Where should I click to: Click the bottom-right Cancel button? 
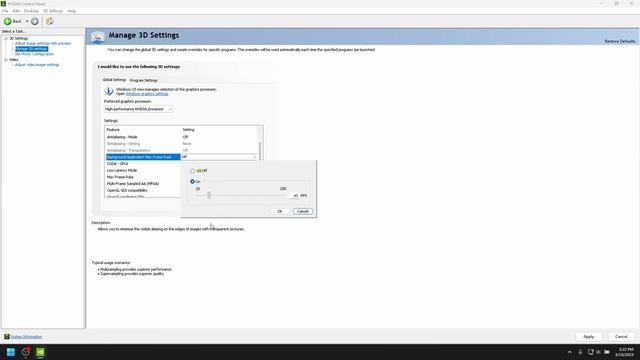(x=621, y=337)
